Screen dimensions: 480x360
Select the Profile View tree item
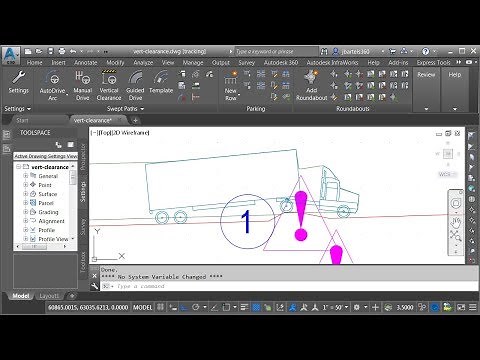point(53,239)
